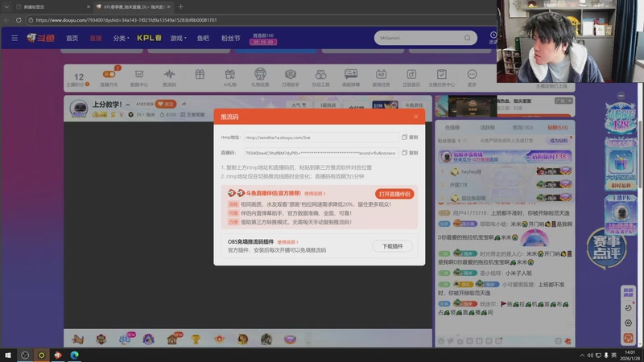Image resolution: width=644 pixels, height=362 pixels.
Task: Go to 首页 home tab
Action: tap(72, 38)
